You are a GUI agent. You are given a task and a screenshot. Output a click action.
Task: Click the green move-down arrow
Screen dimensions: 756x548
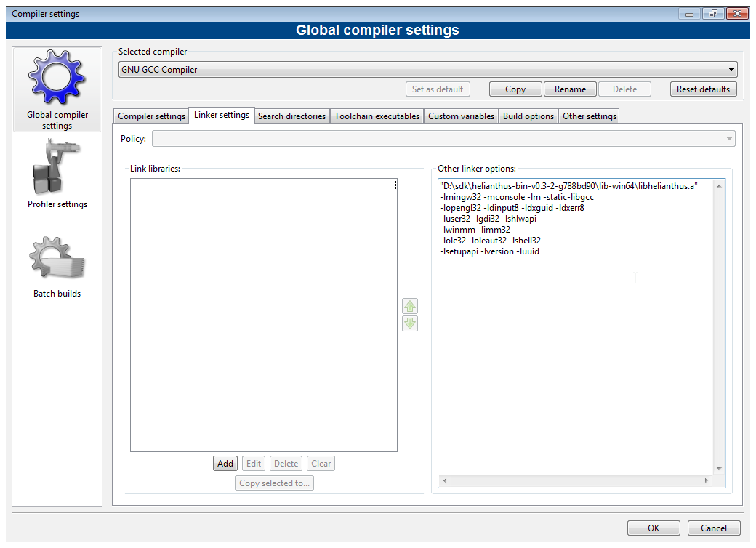click(x=410, y=323)
